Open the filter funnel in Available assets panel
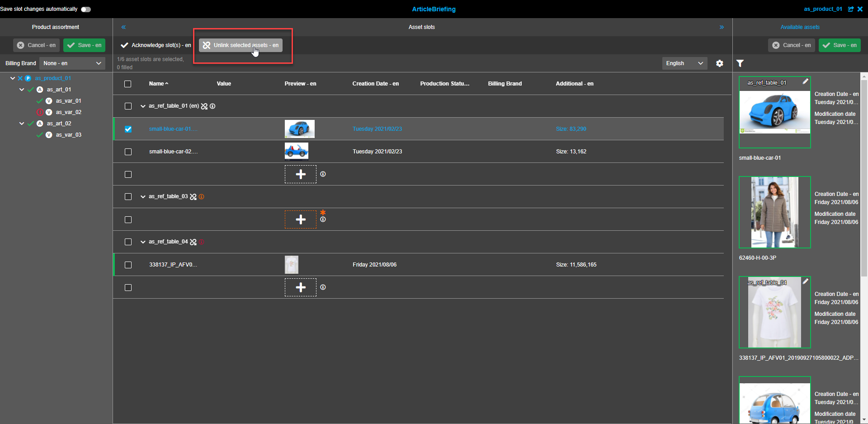Viewport: 868px width, 424px height. click(740, 63)
